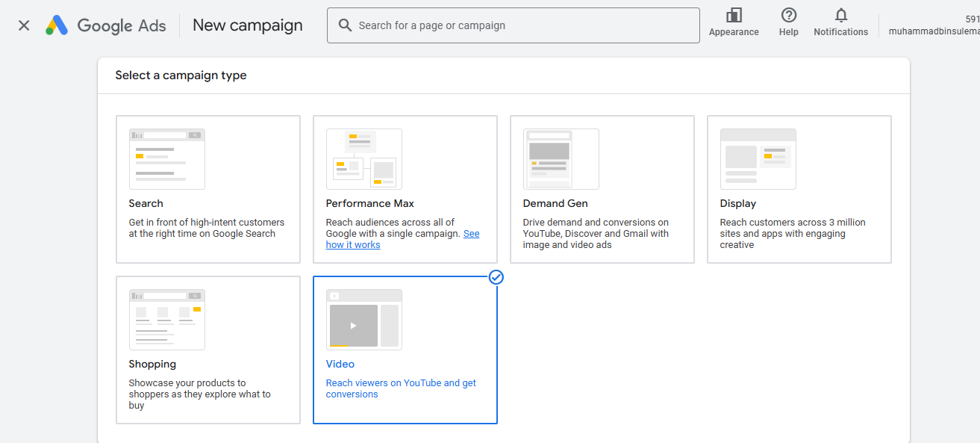Open the Notifications bell icon
980x443 pixels.
point(841,16)
